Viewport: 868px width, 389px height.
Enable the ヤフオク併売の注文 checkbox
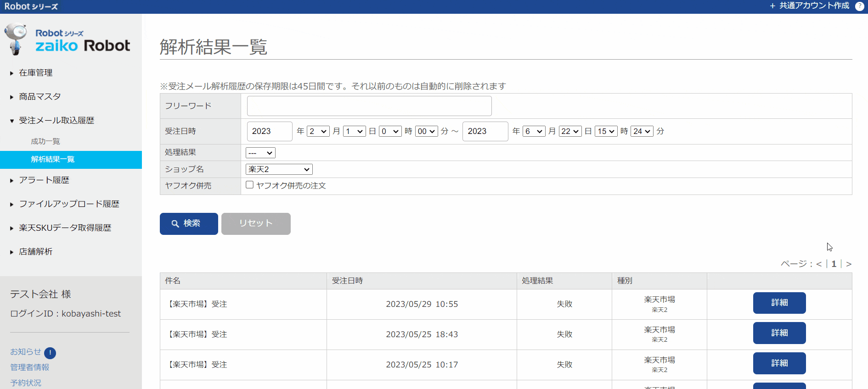click(x=250, y=185)
